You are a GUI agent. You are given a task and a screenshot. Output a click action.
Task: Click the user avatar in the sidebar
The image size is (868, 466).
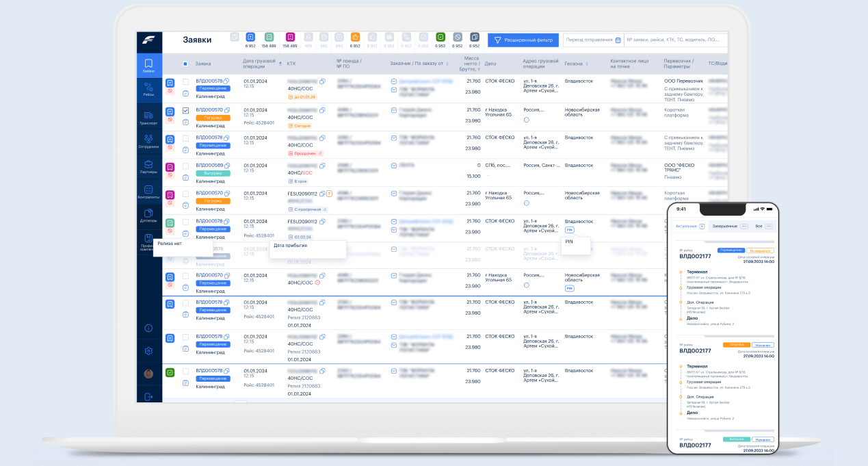coord(148,374)
